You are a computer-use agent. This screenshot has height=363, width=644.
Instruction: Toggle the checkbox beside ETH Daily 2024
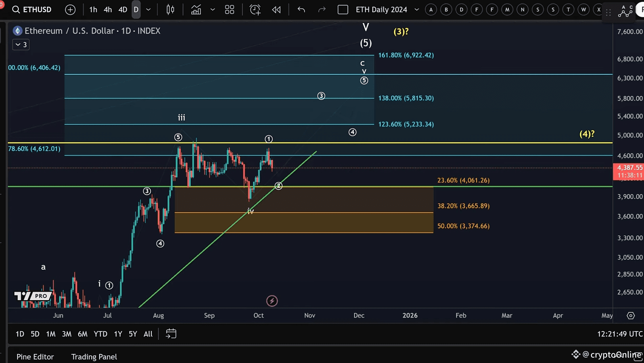(343, 9)
